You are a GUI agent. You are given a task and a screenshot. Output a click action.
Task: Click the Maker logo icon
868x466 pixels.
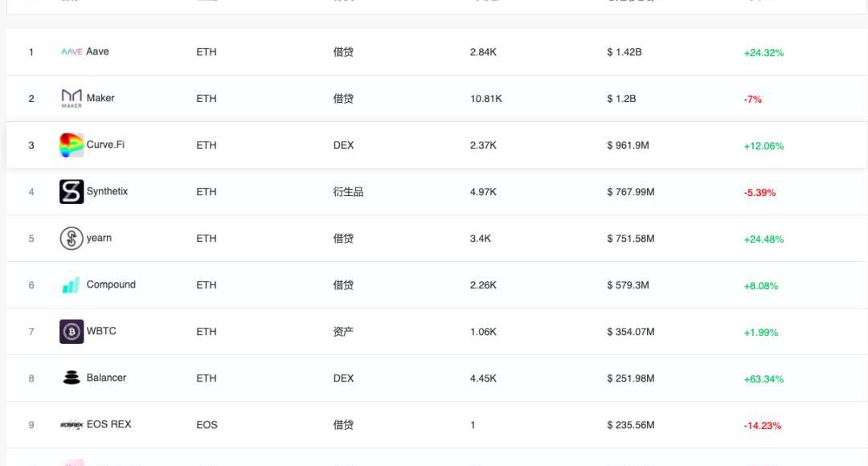(72, 99)
